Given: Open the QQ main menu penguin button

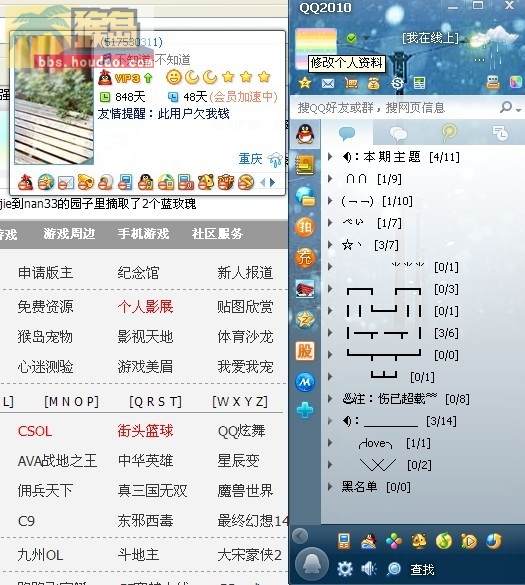Looking at the screenshot, I should 312,564.
